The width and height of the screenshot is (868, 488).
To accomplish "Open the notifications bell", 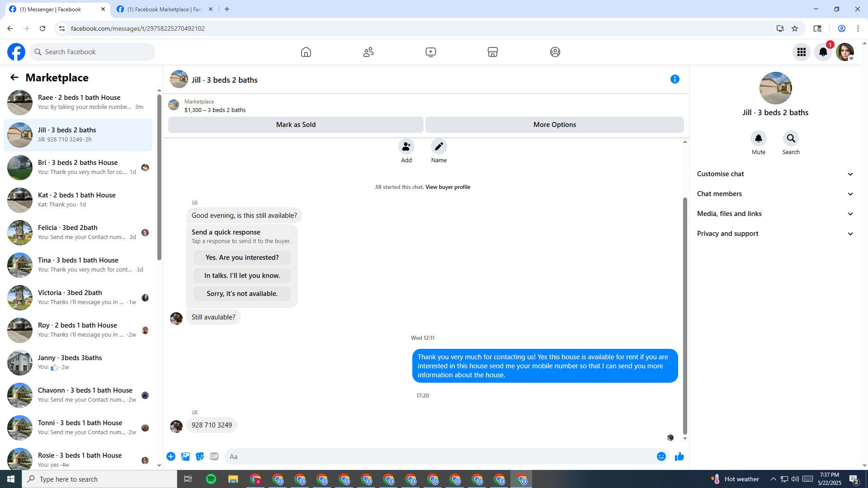I will pos(823,52).
